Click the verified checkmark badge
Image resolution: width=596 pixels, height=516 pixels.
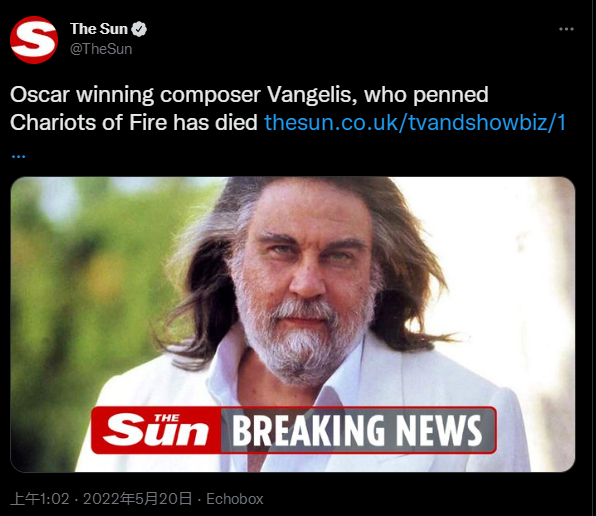(x=139, y=29)
